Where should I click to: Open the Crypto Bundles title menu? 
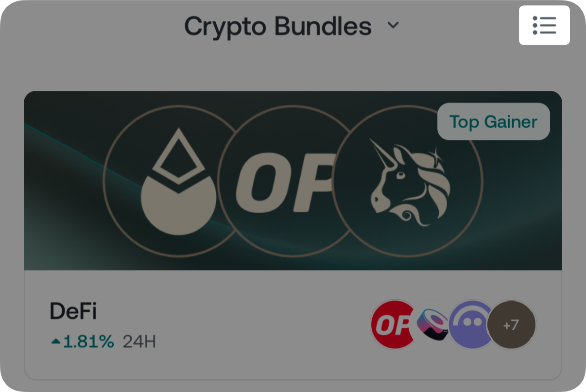(x=292, y=26)
